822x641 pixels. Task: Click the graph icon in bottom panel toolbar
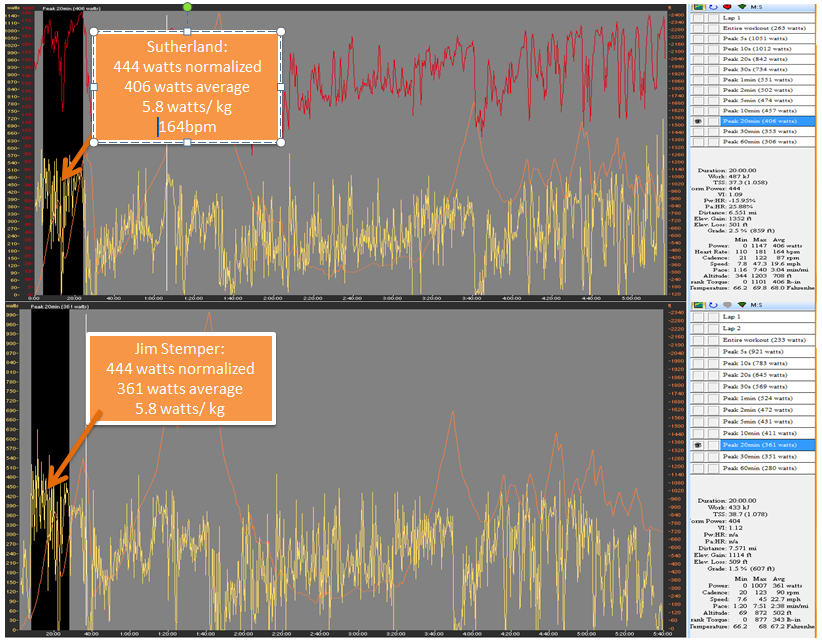tap(698, 305)
